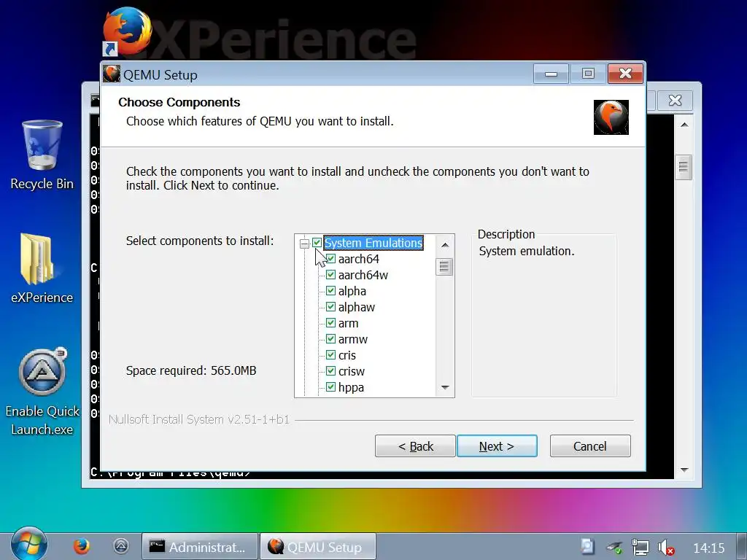Uncheck the aarch64 component
747x560 pixels.
point(330,259)
